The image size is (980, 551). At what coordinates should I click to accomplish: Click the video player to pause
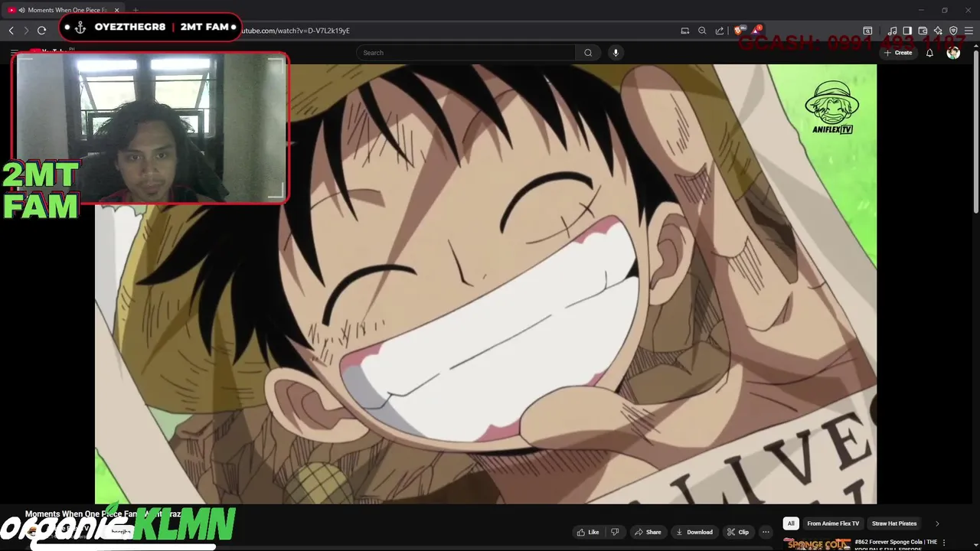tap(485, 283)
